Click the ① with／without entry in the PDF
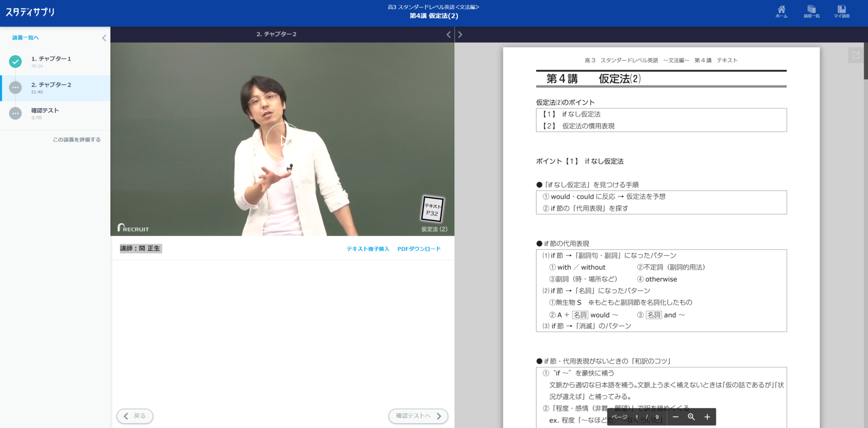 [577, 267]
